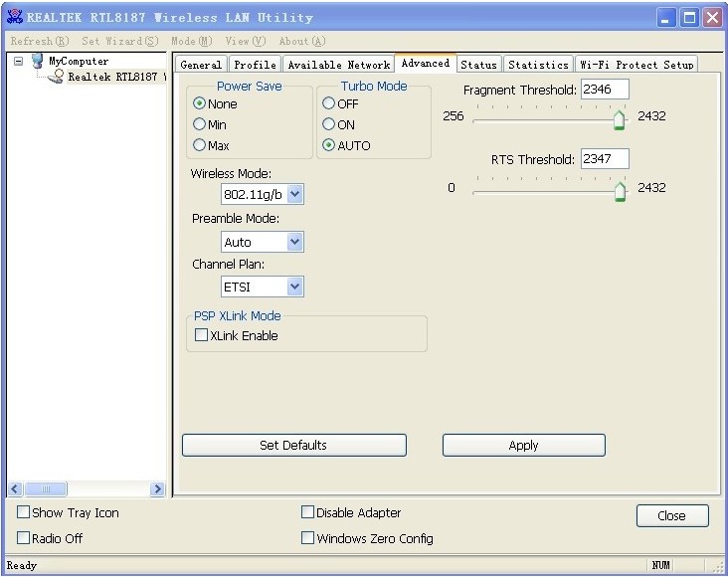Viewport: 728px width, 577px height.
Task: Select Realtek RTL8187 adapter tree item
Action: 116,77
